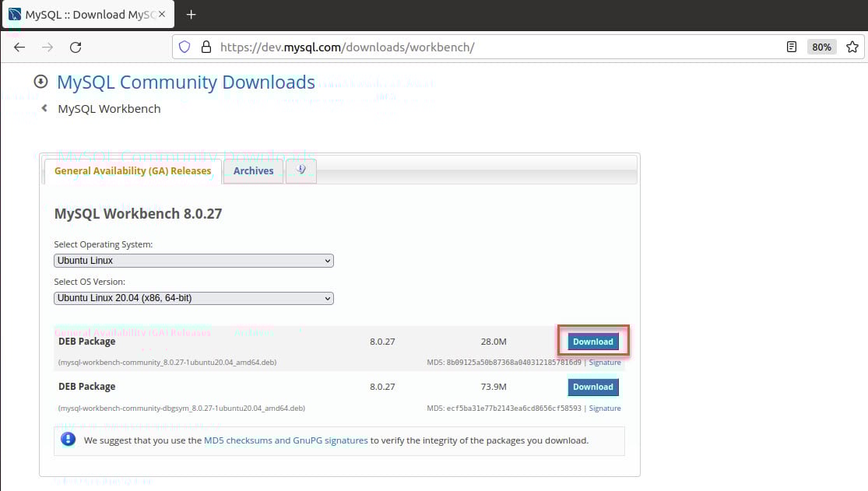Click the MD5 hash starting ecf5ba31
The height and width of the screenshot is (491, 868).
click(514, 409)
